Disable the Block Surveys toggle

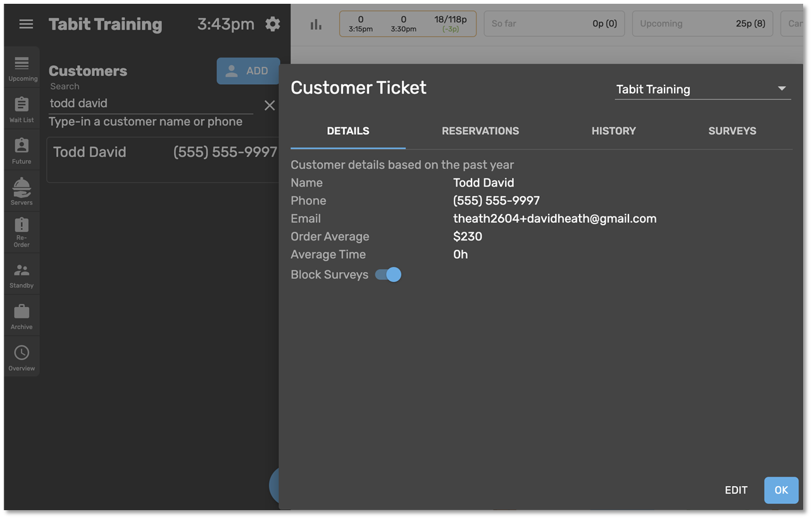388,275
